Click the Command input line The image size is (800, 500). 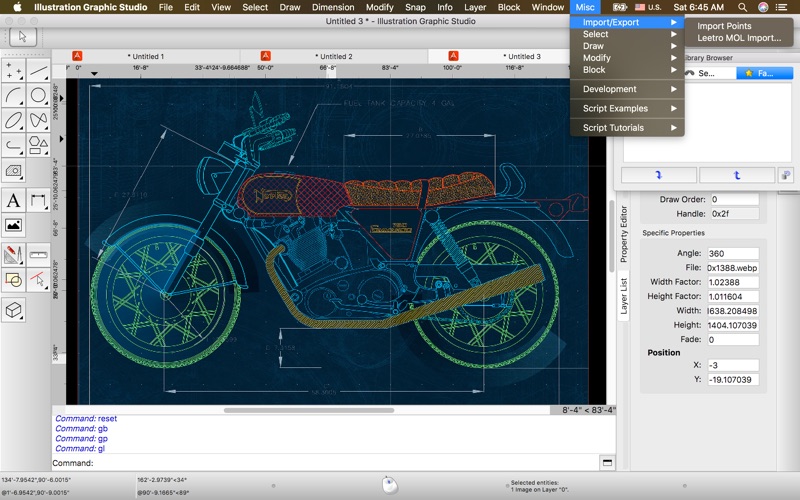[x=326, y=463]
